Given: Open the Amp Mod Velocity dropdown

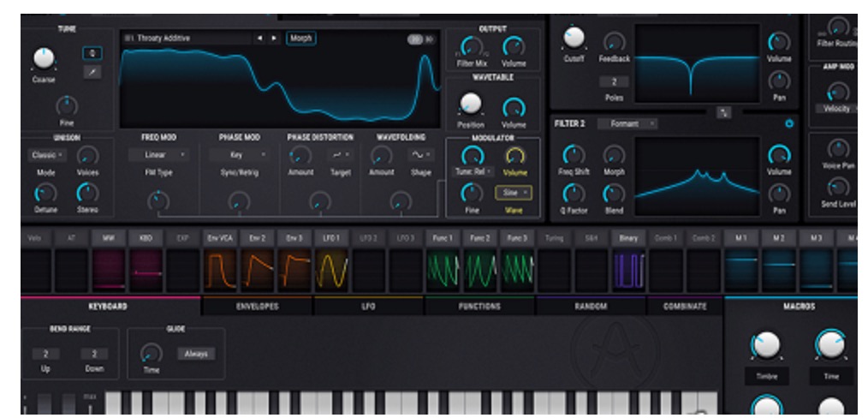Looking at the screenshot, I should tap(838, 109).
